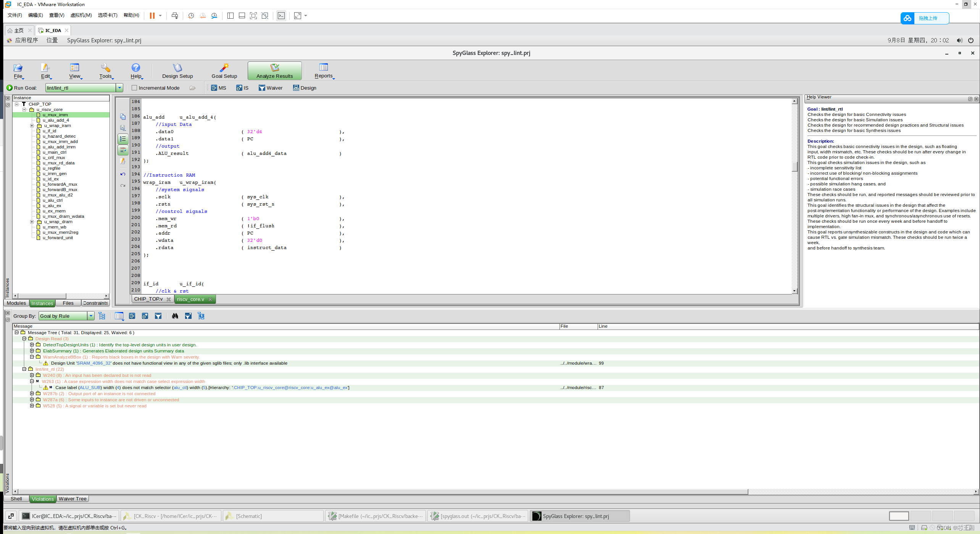This screenshot has width=980, height=534.
Task: Click the Design Setup icon
Action: click(177, 68)
